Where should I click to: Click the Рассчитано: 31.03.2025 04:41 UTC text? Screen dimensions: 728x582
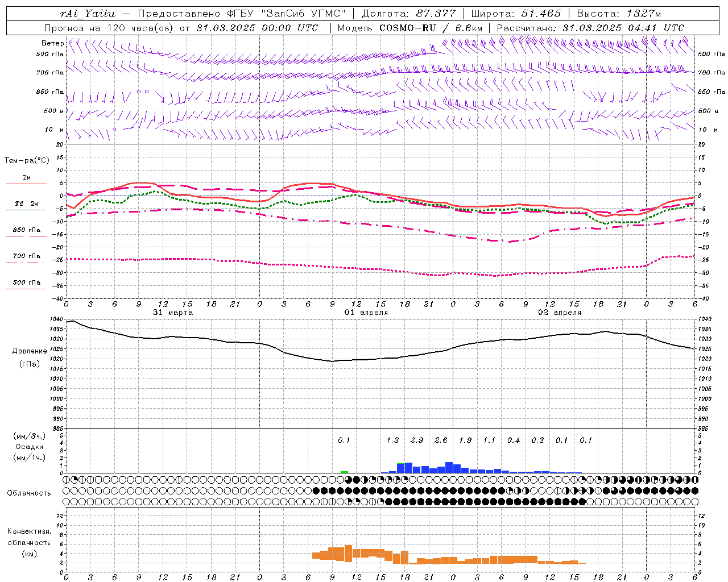coord(590,28)
